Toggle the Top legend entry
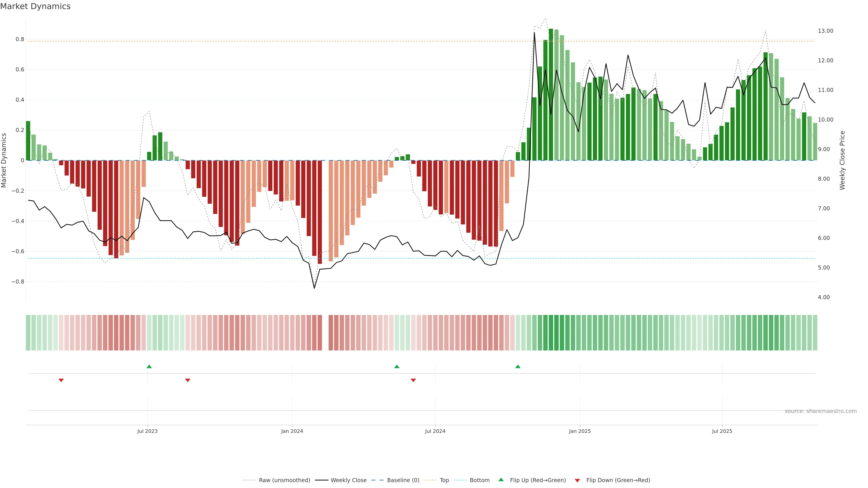This screenshot has height=488, width=868. [444, 480]
